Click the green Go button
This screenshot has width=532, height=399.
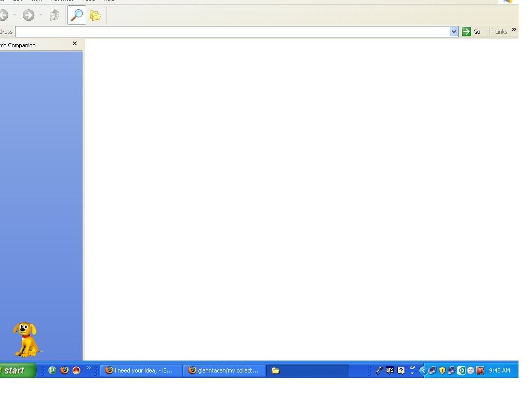click(472, 32)
